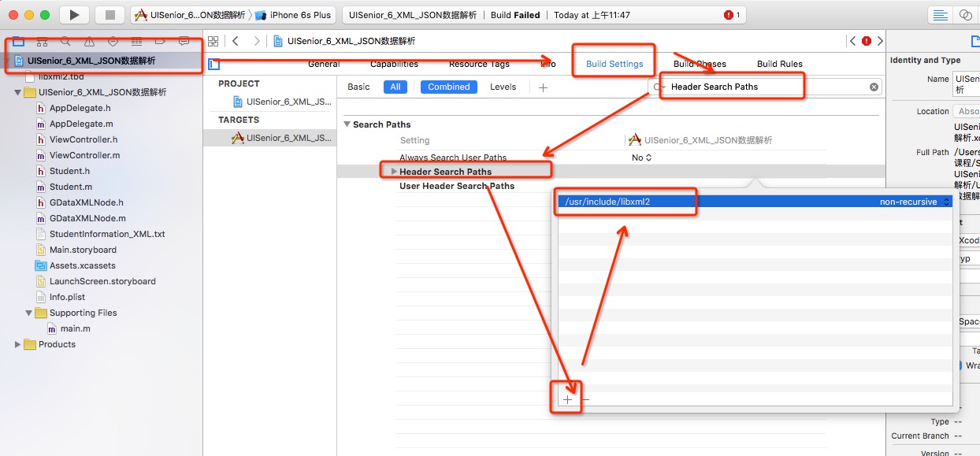Run the project with the Play button
980x456 pixels.
point(74,15)
